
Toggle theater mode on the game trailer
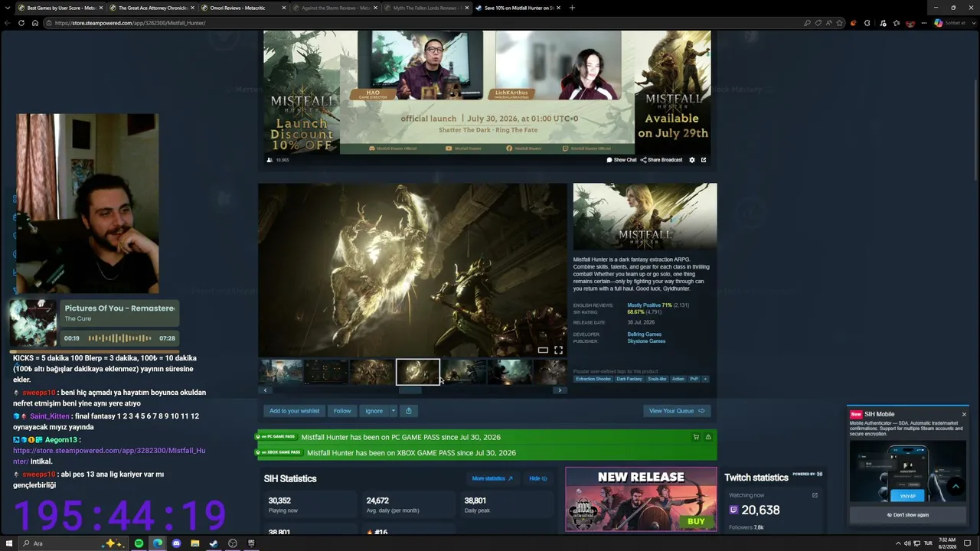click(543, 350)
